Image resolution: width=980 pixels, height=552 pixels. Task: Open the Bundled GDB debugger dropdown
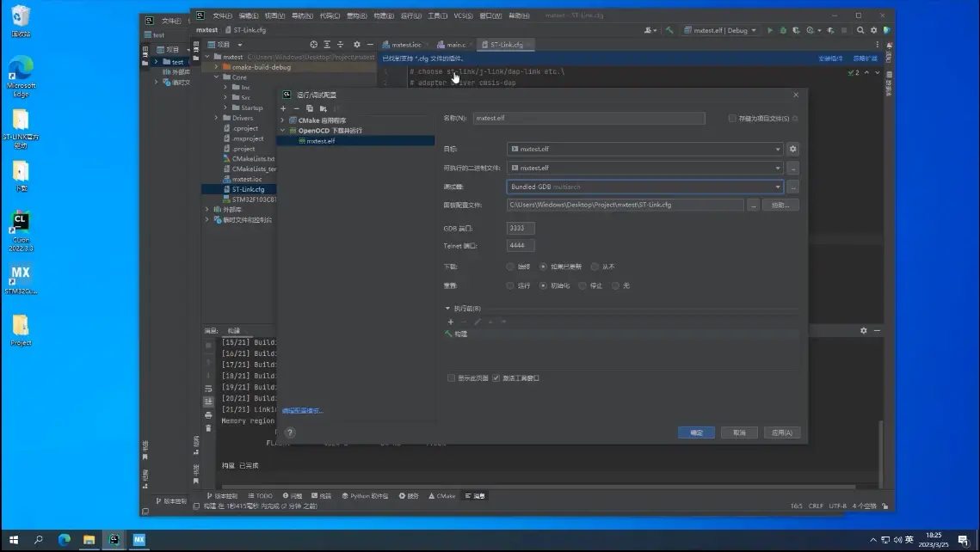[644, 187]
